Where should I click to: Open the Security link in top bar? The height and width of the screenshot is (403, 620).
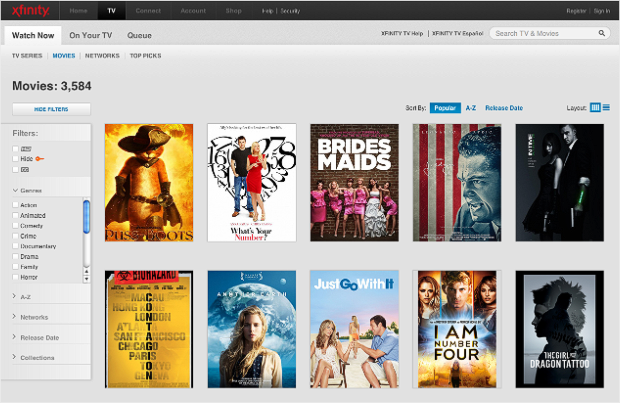coord(290,11)
